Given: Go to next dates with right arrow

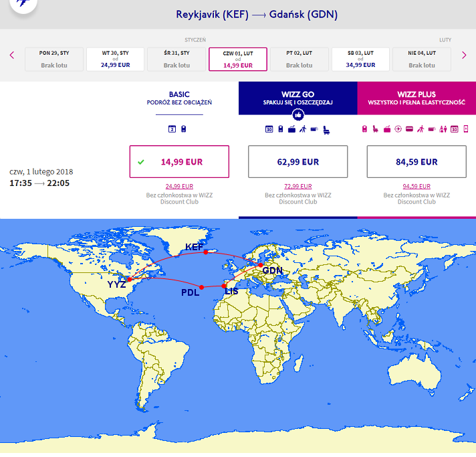Looking at the screenshot, I should (x=464, y=55).
